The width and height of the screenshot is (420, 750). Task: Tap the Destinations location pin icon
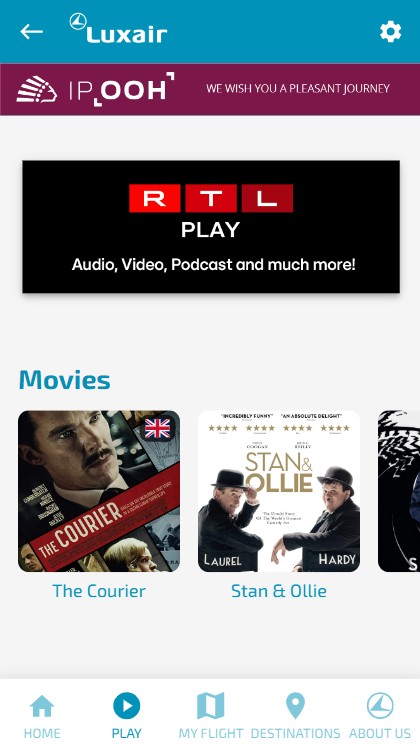(x=295, y=706)
